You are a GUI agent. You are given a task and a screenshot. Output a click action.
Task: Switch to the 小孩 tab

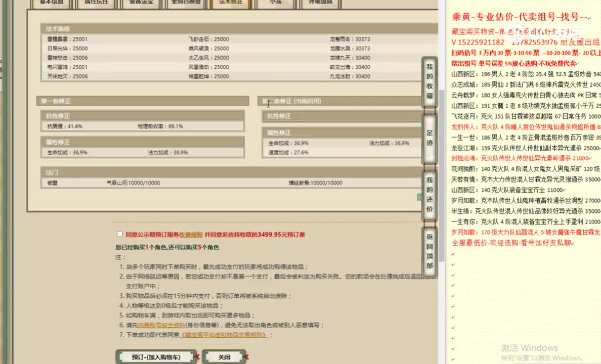coord(276,3)
